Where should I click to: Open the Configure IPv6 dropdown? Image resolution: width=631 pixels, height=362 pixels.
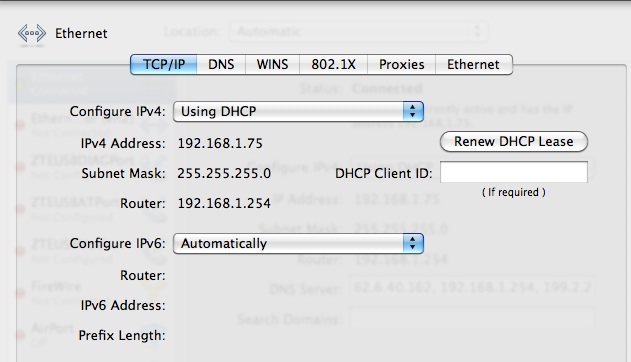(298, 243)
